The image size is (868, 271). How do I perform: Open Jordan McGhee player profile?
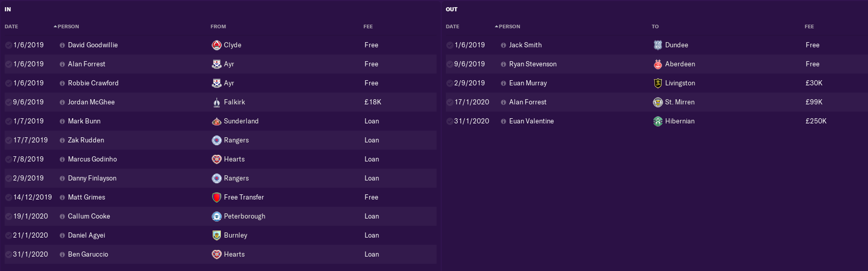[x=91, y=102]
